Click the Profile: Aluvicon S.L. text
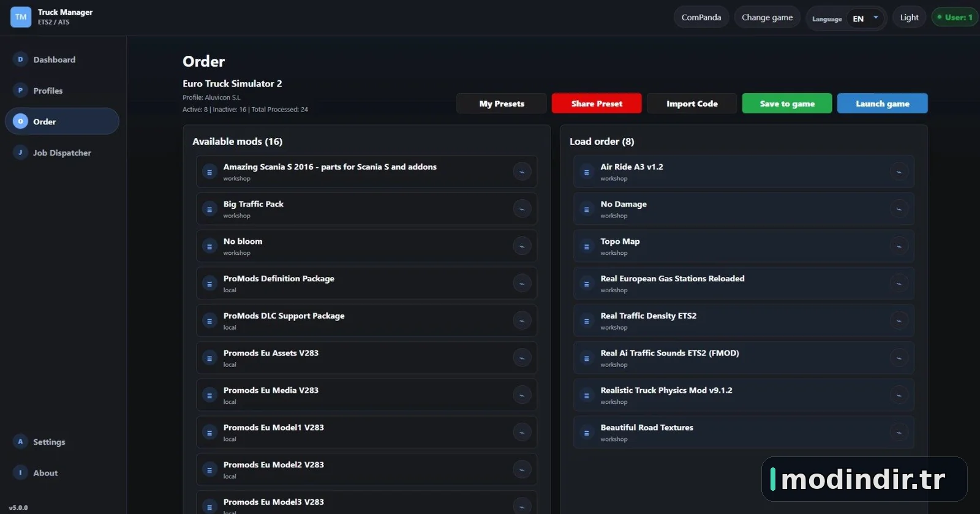Image resolution: width=980 pixels, height=514 pixels. click(x=211, y=97)
